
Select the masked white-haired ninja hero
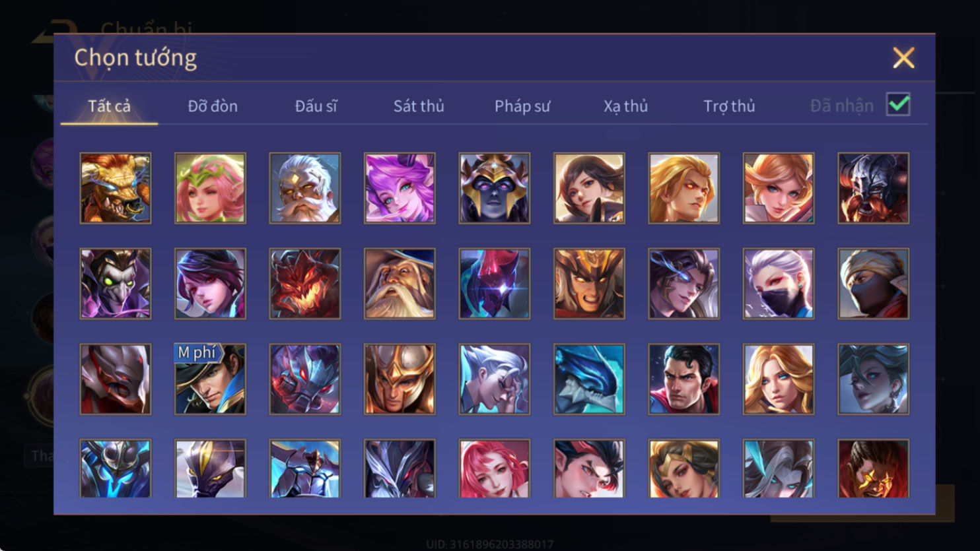pyautogui.click(x=779, y=284)
